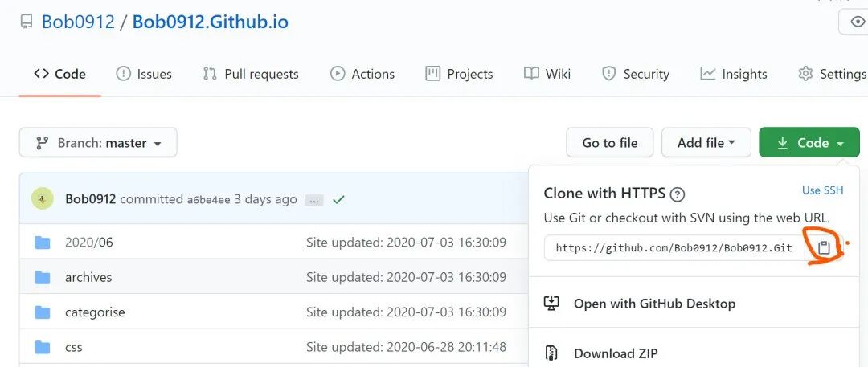Viewport: 868px width, 367px height.
Task: Expand the Add file dropdown
Action: click(706, 143)
